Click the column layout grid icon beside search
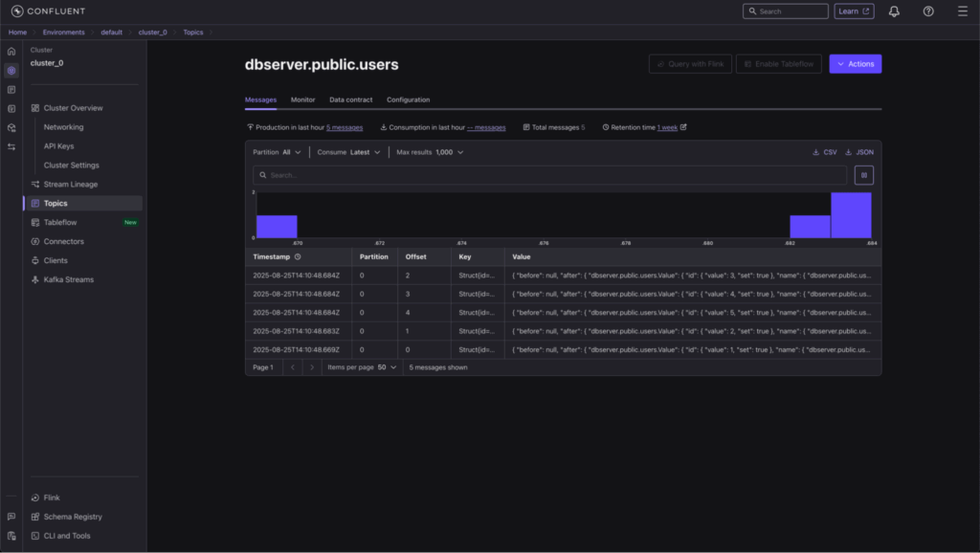The width and height of the screenshot is (980, 553). [864, 175]
